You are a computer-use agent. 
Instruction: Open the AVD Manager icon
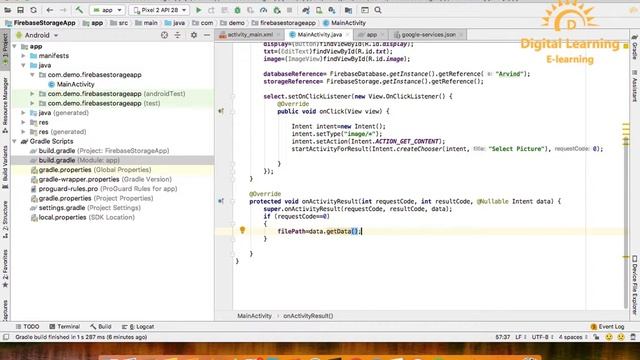pyautogui.click(x=319, y=10)
